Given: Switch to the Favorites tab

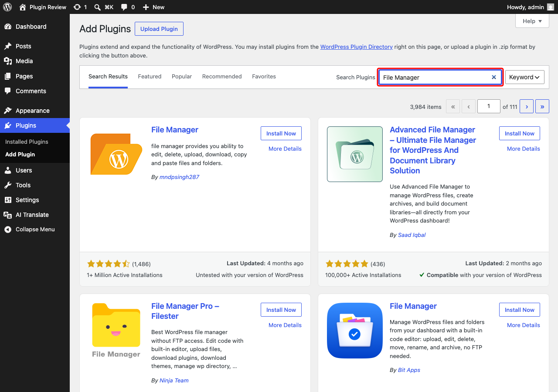Looking at the screenshot, I should coord(264,77).
